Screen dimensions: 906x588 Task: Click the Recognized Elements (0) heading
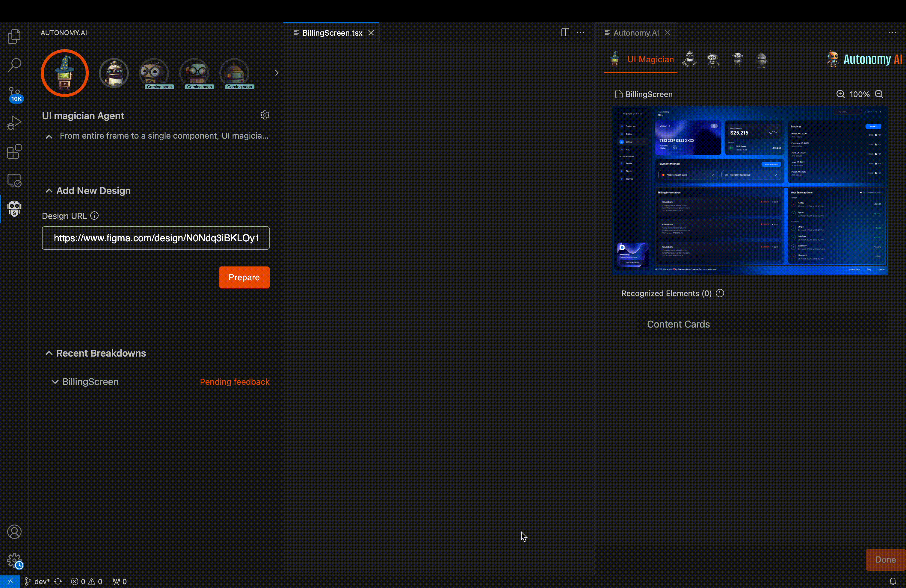point(666,293)
